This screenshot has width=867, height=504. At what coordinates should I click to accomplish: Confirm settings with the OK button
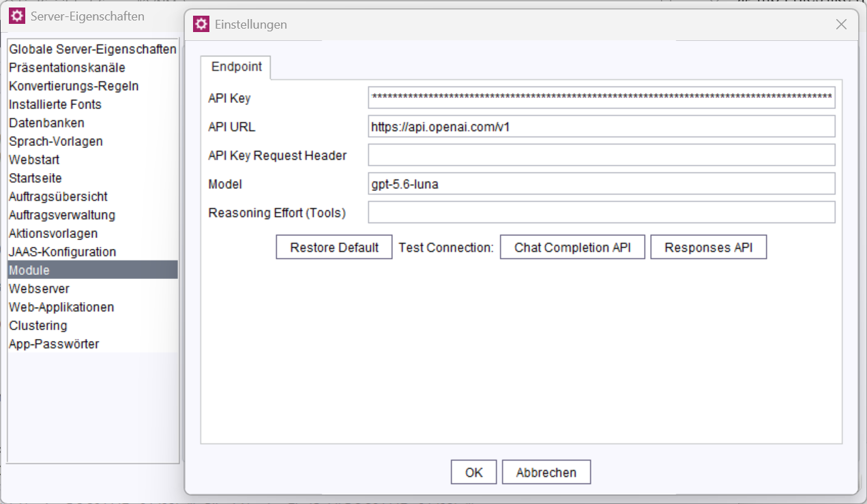474,473
